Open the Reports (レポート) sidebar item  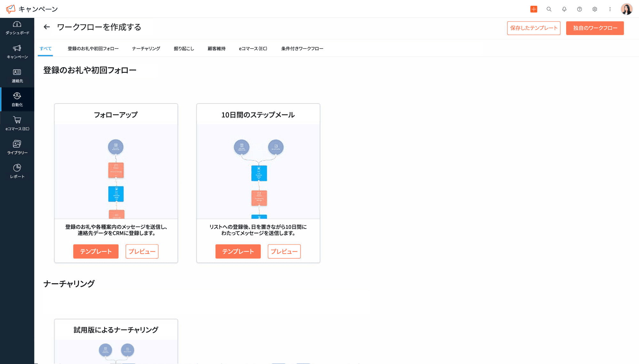pos(17,171)
